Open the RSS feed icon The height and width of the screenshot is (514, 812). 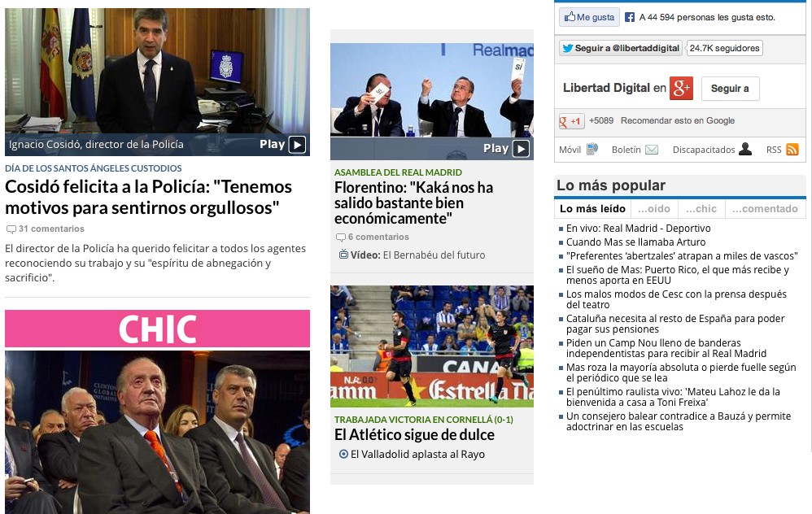[x=792, y=150]
